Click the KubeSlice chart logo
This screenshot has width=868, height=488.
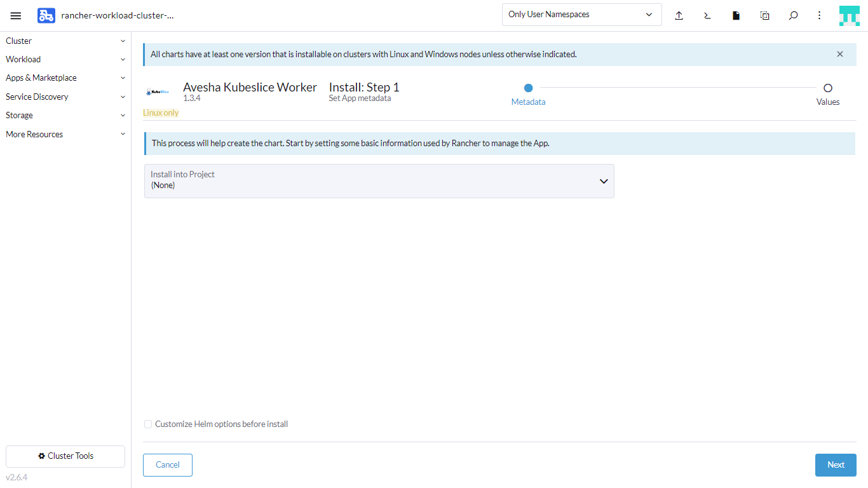click(158, 92)
